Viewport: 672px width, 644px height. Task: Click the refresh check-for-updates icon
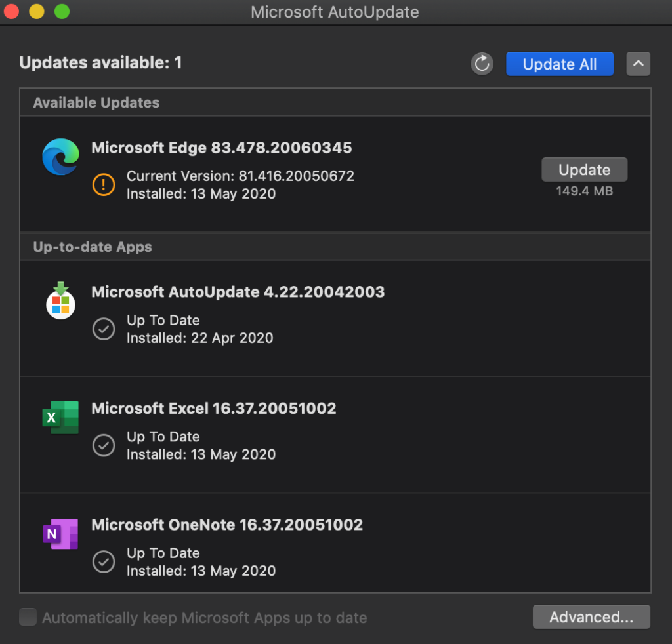pos(482,64)
